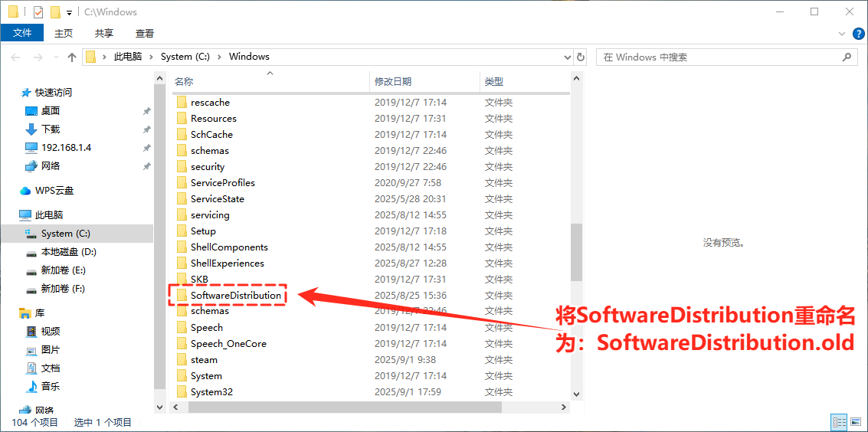Image resolution: width=868 pixels, height=432 pixels.
Task: Click the refresh button beside address bar
Action: point(581,57)
